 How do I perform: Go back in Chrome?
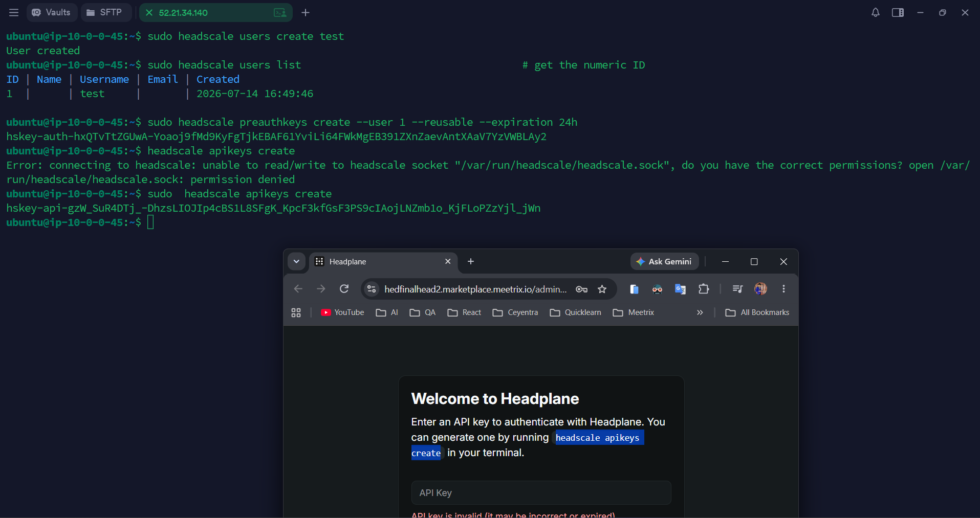[x=298, y=289]
